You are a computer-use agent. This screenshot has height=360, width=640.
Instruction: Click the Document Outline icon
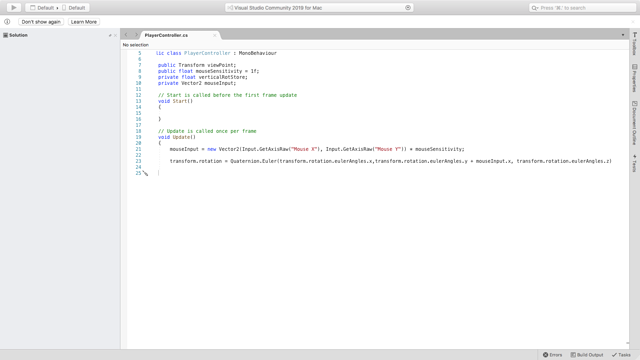(x=635, y=104)
